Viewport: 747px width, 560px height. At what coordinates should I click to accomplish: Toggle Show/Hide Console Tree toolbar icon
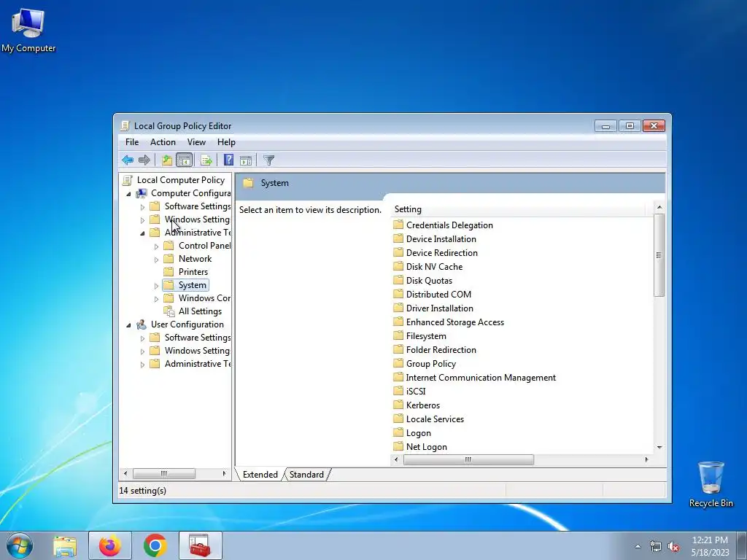(184, 160)
